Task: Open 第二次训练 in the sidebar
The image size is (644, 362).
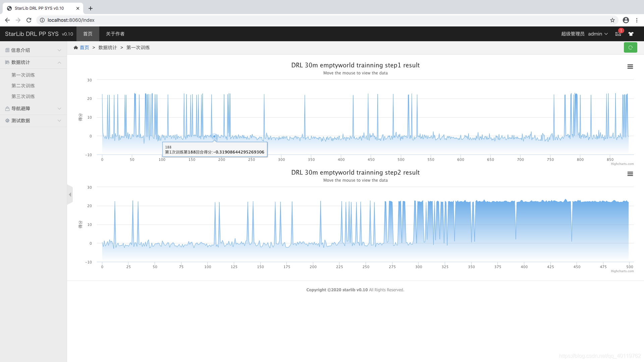Action: point(23,86)
